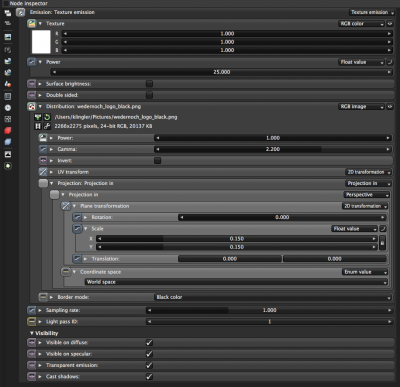Viewport: 400px width, 387px height.
Task: Open the World space dropdown
Action: tap(236, 282)
